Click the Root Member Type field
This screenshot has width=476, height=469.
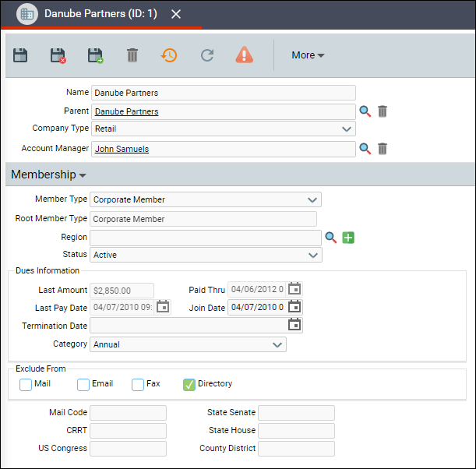pyautogui.click(x=203, y=219)
